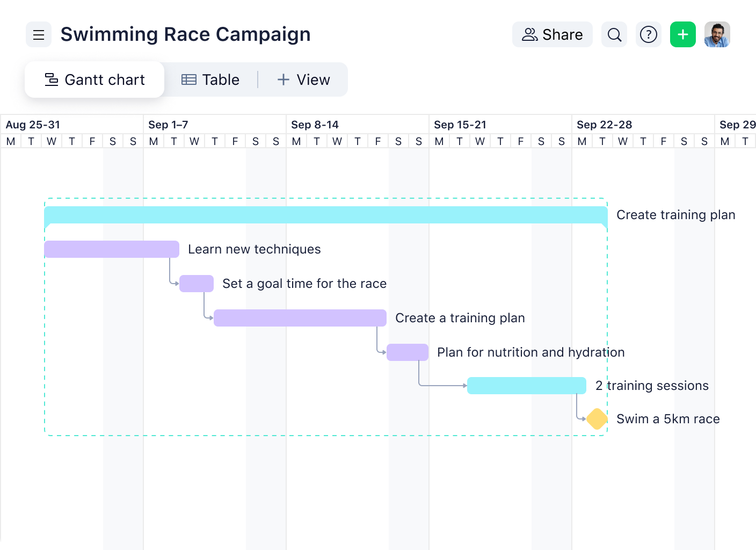The height and width of the screenshot is (550, 756).
Task: Open the hamburger navigation menu
Action: [x=38, y=34]
